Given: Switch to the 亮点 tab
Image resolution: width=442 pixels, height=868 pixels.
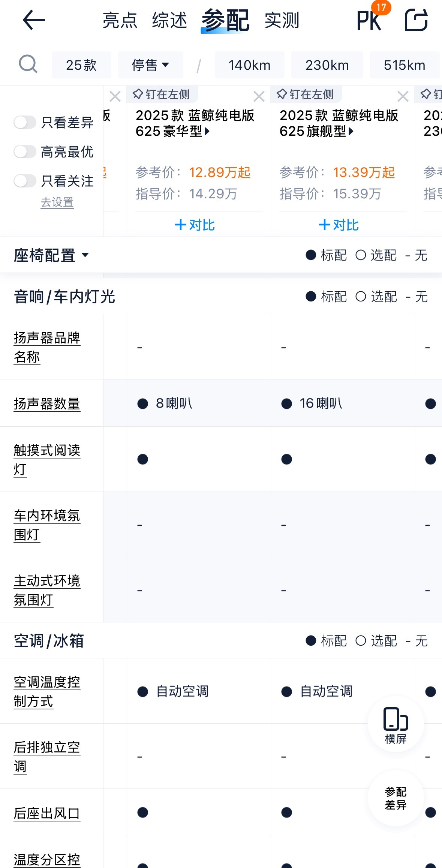Looking at the screenshot, I should (120, 20).
